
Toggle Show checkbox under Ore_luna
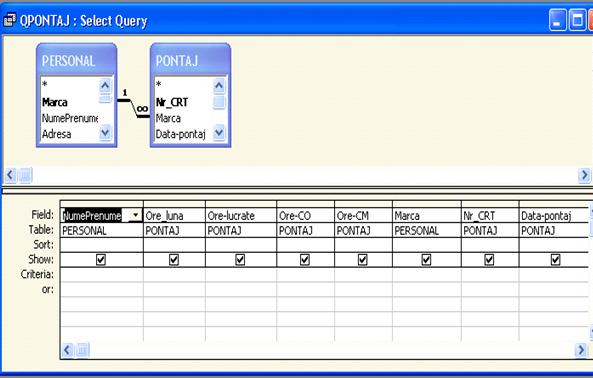point(174,260)
